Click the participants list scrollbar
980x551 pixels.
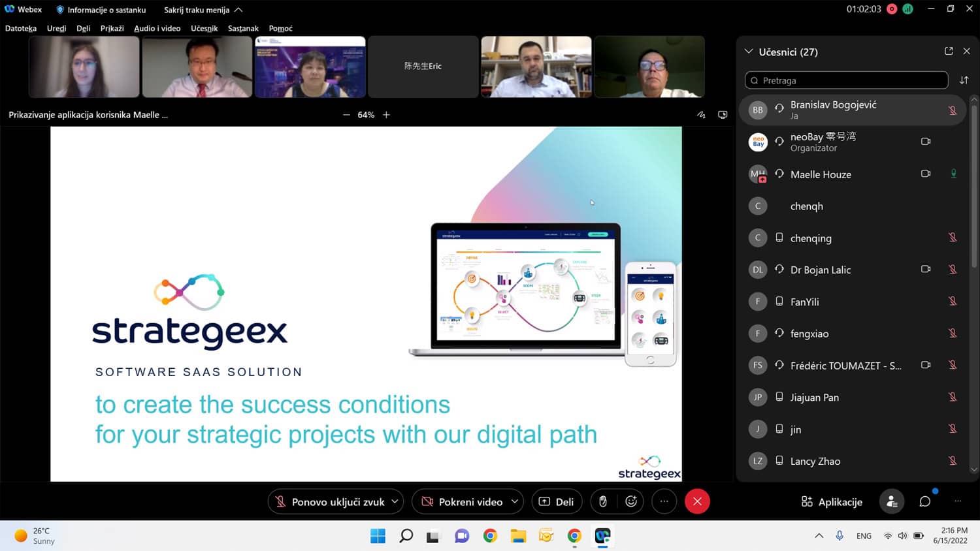[x=974, y=186]
